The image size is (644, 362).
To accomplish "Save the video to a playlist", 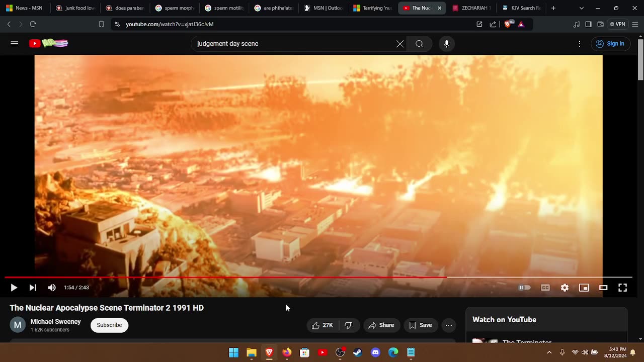I will (421, 325).
